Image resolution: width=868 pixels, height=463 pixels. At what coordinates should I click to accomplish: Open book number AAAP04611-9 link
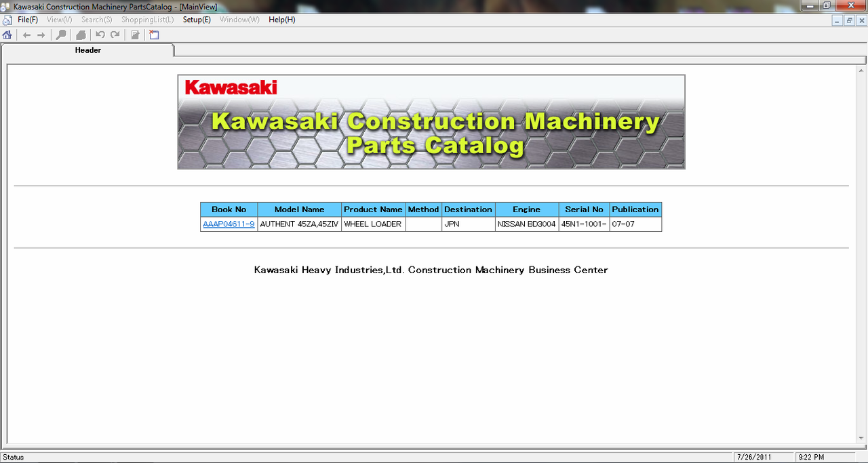(229, 224)
